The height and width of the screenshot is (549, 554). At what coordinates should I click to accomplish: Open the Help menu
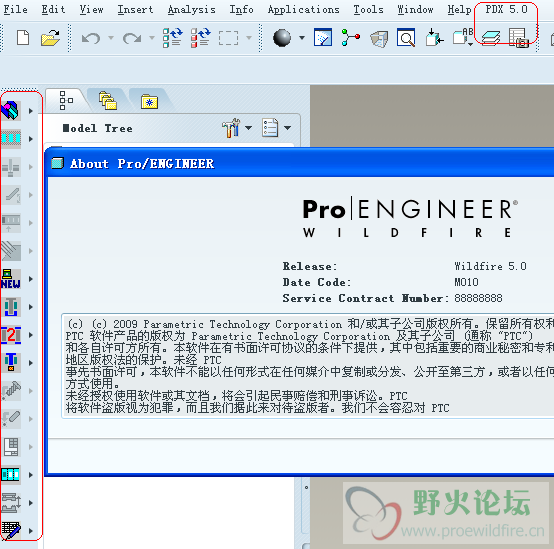pyautogui.click(x=459, y=9)
